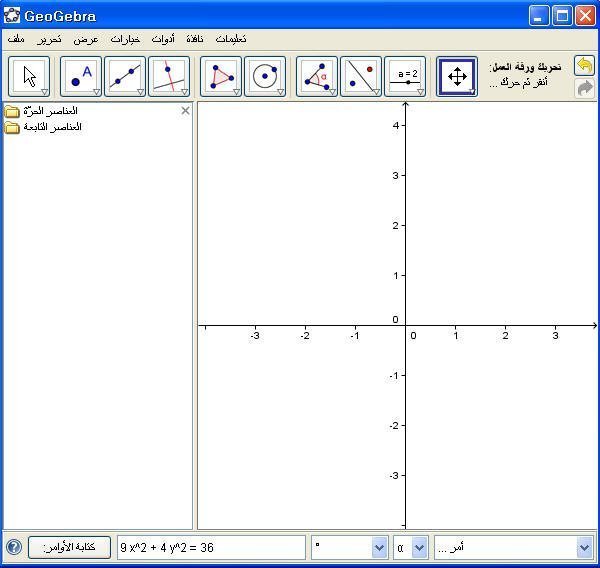The image size is (600, 568).
Task: Expand the Angle tool submenu triangle
Action: coord(333,92)
